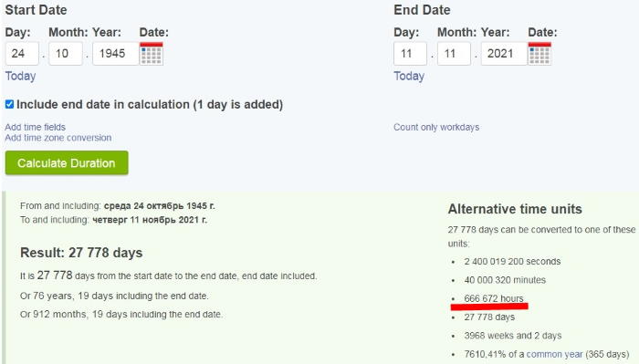Image resolution: width=639 pixels, height=364 pixels.
Task: Click the Alternative time units heading
Action: [515, 209]
